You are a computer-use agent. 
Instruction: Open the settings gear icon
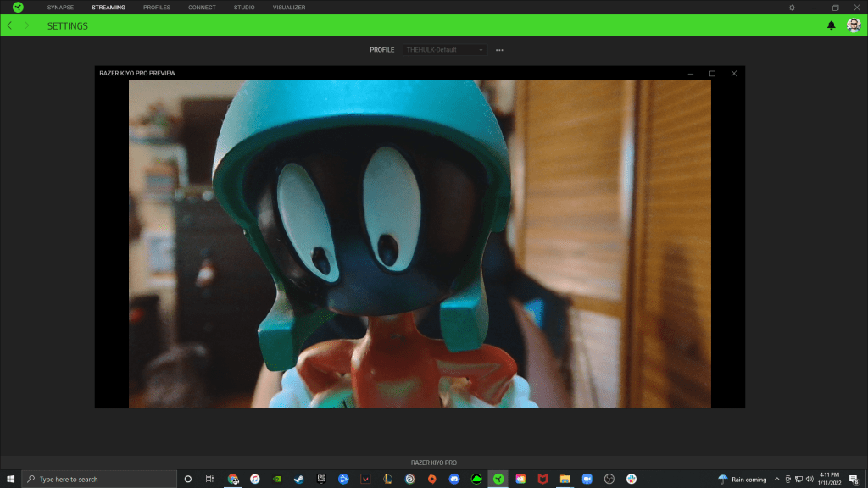[792, 8]
